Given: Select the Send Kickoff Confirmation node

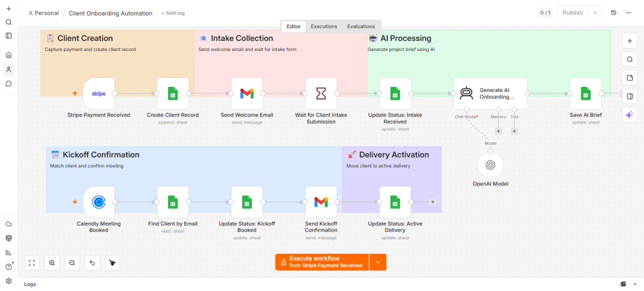Looking at the screenshot, I should [321, 202].
